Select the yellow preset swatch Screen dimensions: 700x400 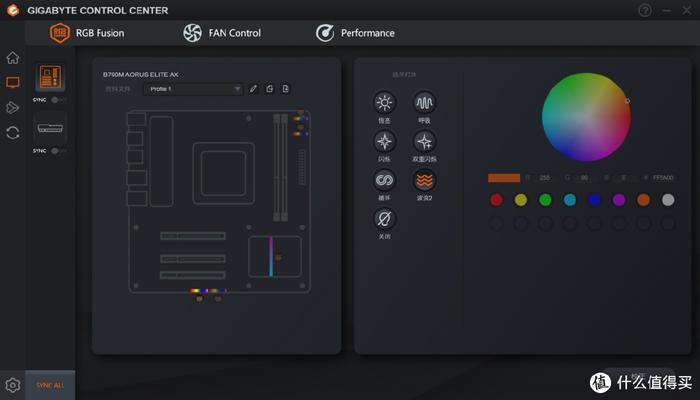coord(521,200)
